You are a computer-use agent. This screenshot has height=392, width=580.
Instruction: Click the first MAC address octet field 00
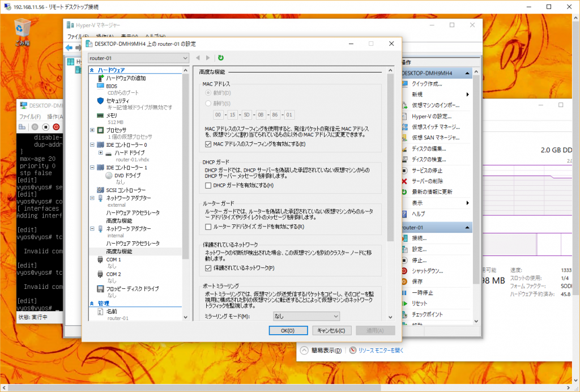click(218, 115)
